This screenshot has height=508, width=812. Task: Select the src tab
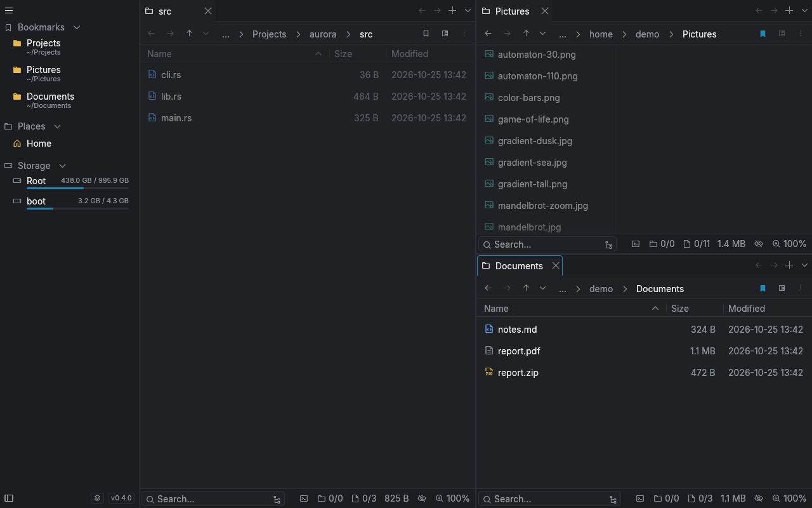click(x=177, y=11)
